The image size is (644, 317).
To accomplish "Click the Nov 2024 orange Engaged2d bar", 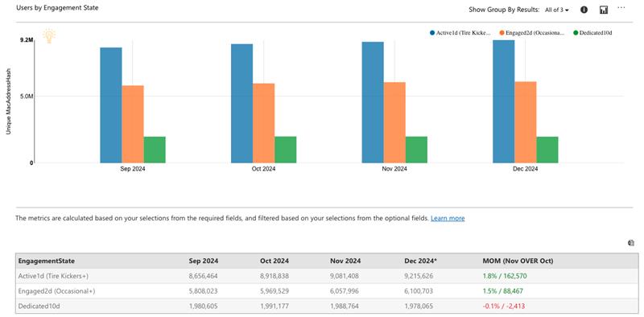I will click(394, 123).
